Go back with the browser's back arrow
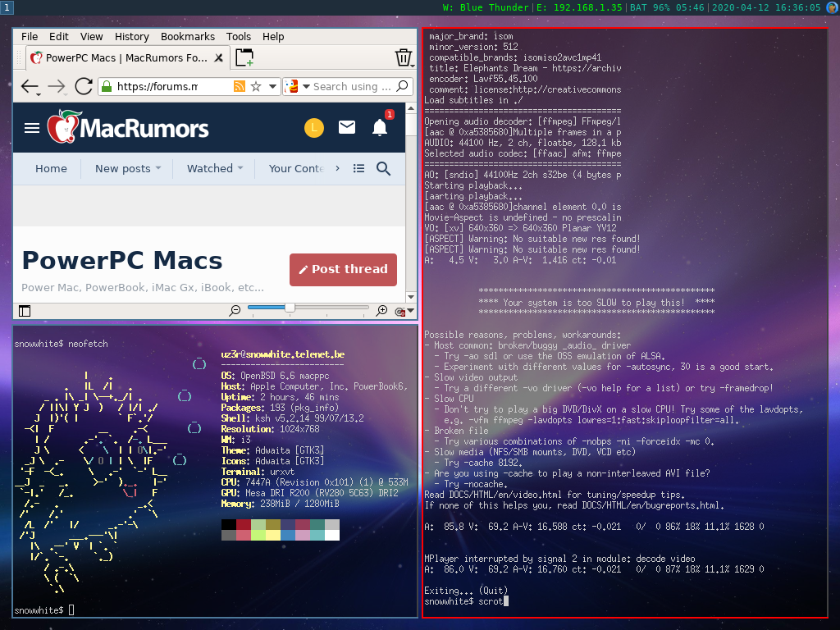 (30, 85)
